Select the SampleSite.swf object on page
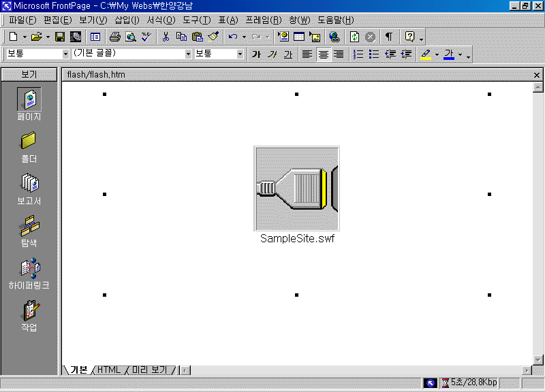Image resolution: width=545 pixels, height=392 pixels. click(x=297, y=190)
